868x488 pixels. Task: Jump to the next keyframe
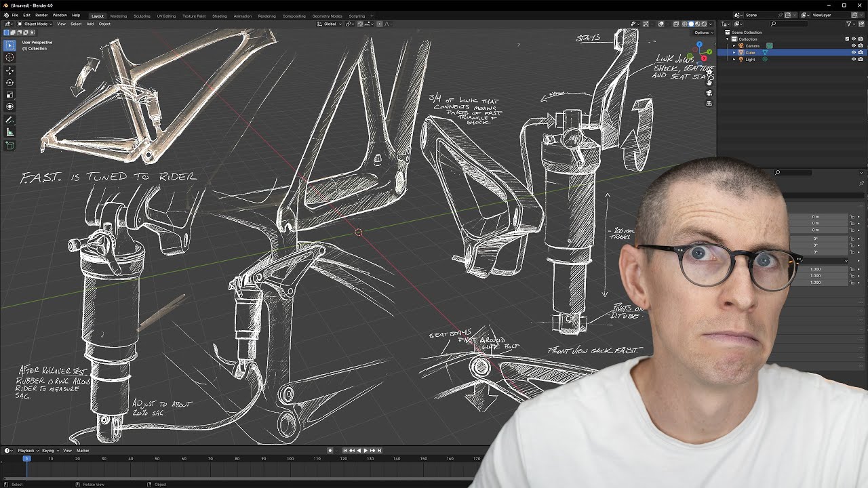click(372, 451)
